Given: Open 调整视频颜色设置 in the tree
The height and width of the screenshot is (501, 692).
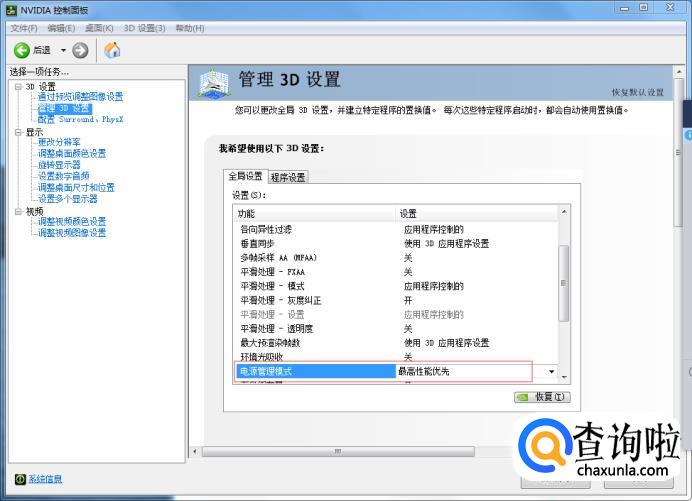Looking at the screenshot, I should click(72, 222).
